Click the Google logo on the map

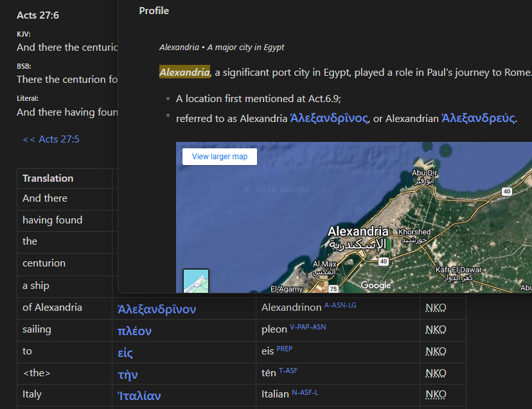click(x=376, y=285)
